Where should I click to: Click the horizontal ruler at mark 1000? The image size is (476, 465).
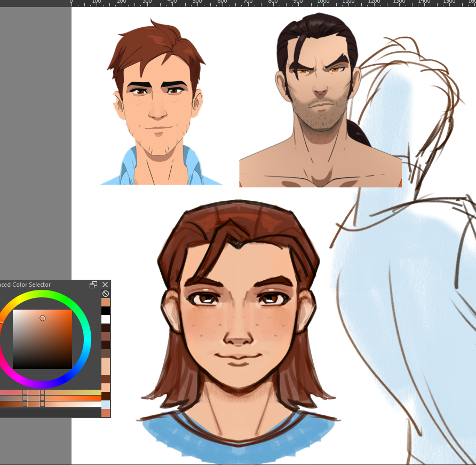coord(323,3)
